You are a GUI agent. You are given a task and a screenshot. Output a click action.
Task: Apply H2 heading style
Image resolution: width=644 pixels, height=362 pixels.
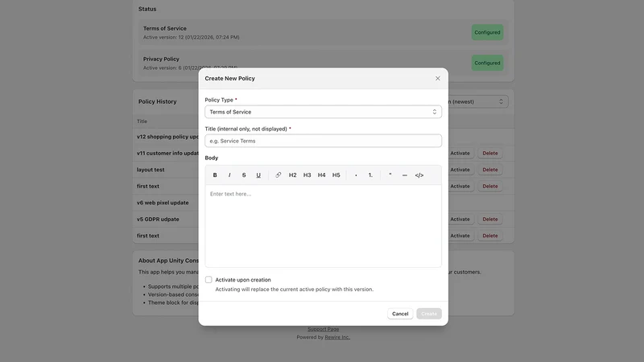(x=292, y=175)
